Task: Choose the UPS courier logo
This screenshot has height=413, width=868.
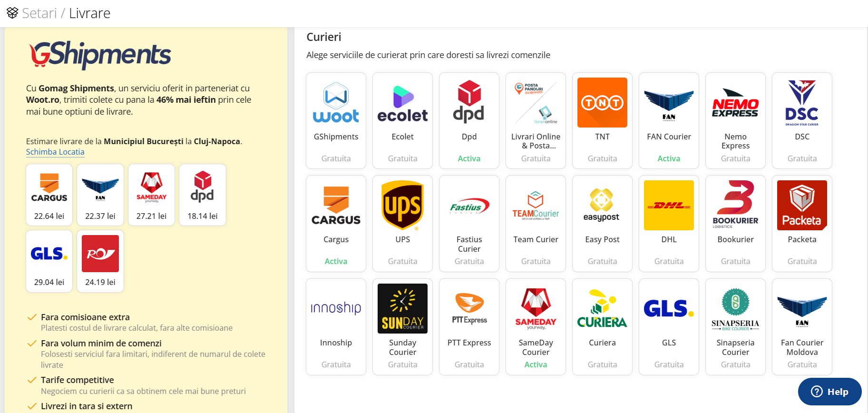Action: (402, 206)
